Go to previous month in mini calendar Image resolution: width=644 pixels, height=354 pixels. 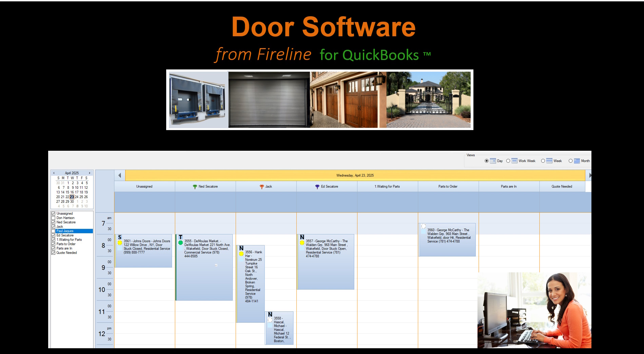pyautogui.click(x=54, y=173)
